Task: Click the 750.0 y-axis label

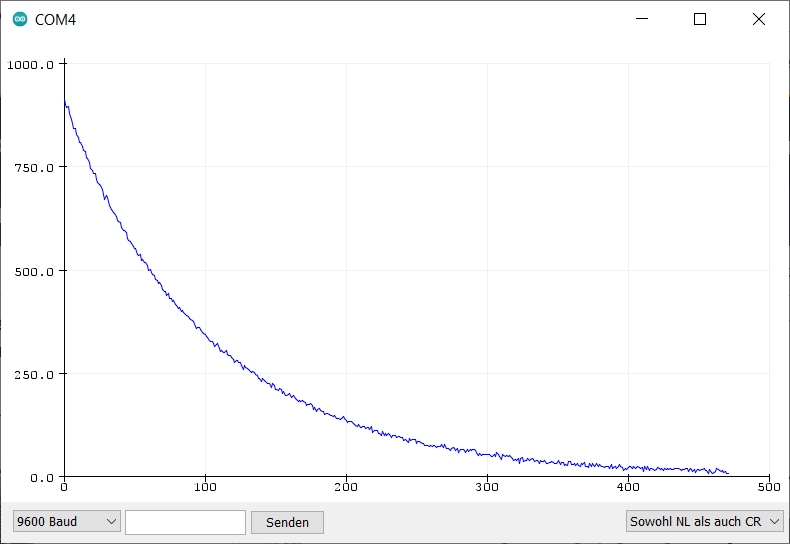Action: coord(33,168)
